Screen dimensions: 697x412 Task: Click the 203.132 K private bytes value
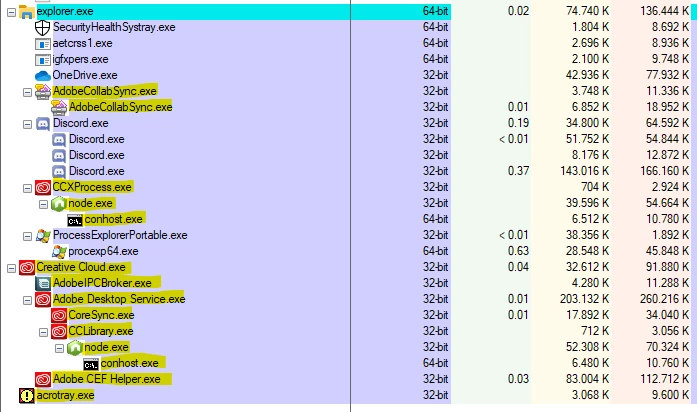click(585, 299)
